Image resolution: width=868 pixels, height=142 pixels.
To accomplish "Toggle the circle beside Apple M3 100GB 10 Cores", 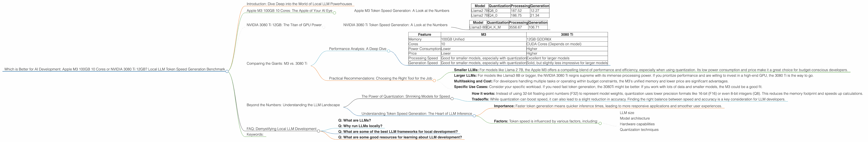I will coord(335,13).
